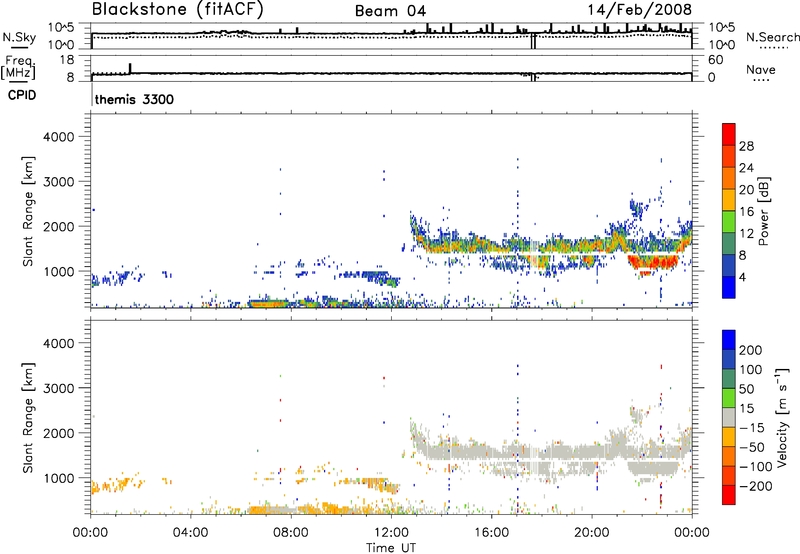Click the '4000' tick of power panel
The image size is (800, 554).
point(58,137)
